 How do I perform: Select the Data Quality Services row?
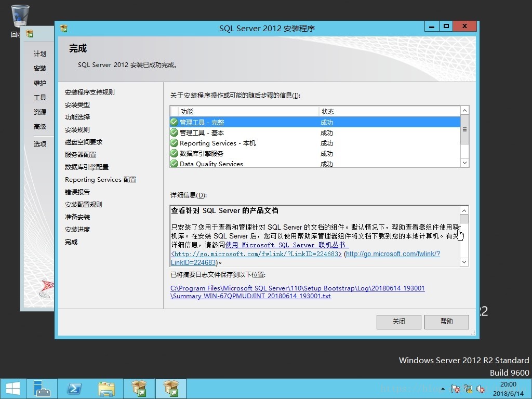[x=315, y=164]
